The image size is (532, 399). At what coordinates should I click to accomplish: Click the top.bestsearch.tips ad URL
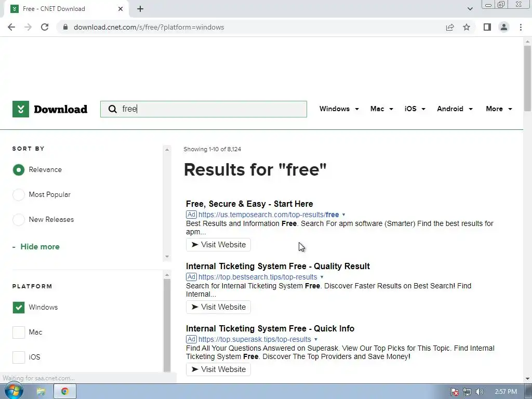coord(258,277)
